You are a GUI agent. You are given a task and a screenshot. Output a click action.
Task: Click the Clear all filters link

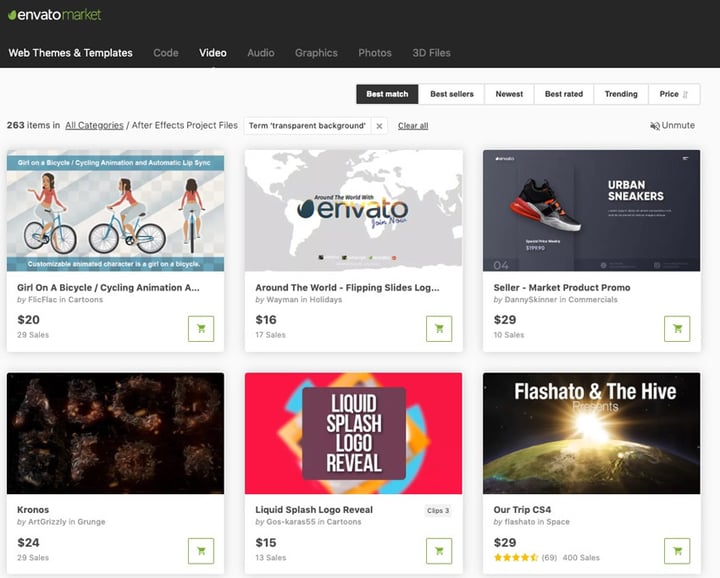tap(413, 126)
